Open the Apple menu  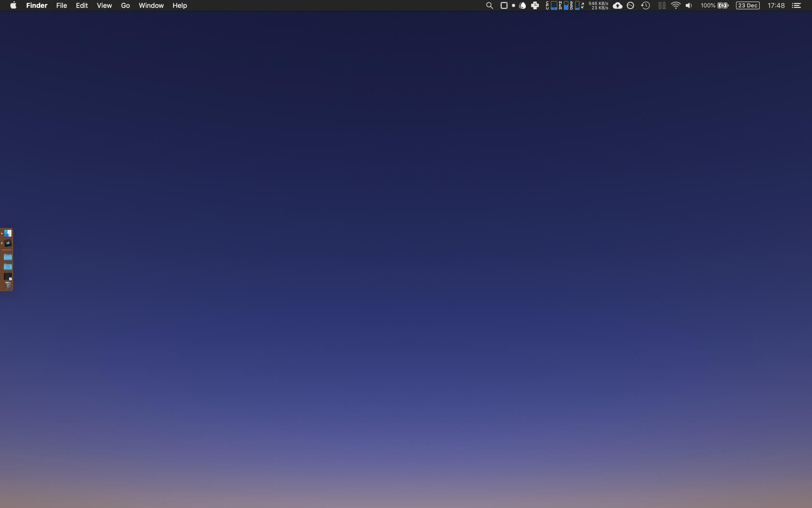coord(13,6)
